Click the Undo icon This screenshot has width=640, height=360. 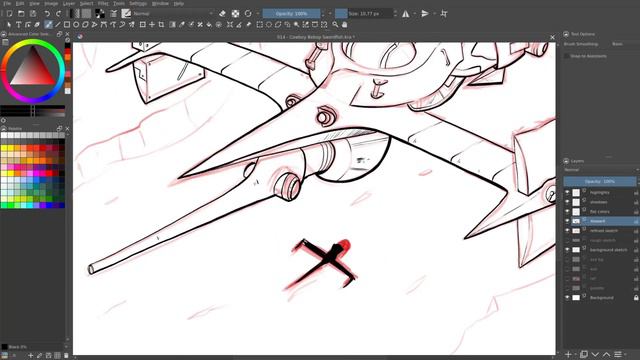tap(47, 13)
